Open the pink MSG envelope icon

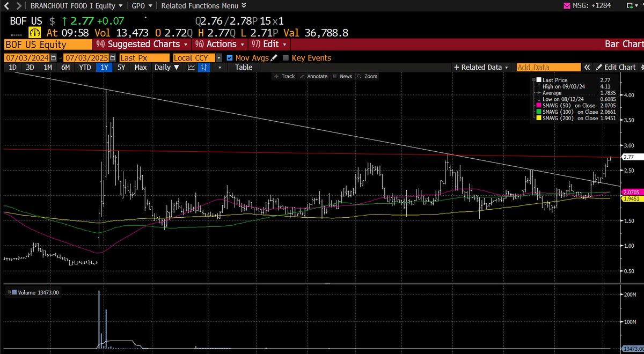click(x=566, y=6)
